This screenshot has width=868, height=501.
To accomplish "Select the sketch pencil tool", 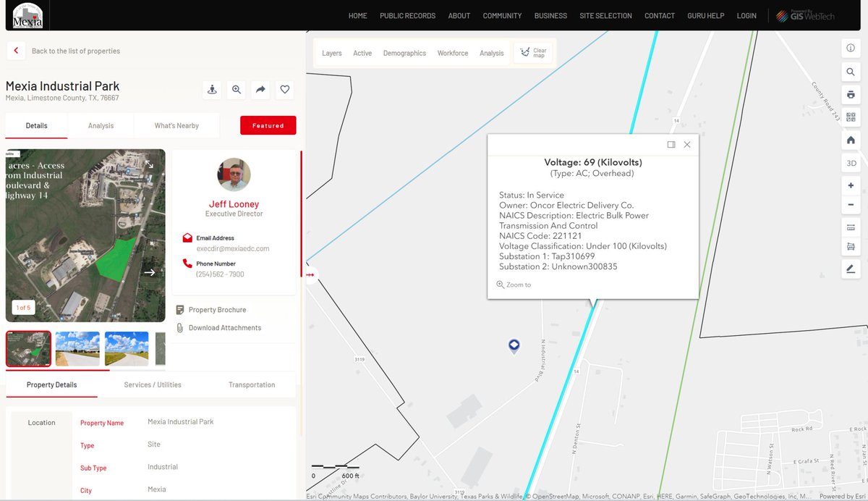I will pos(851,269).
